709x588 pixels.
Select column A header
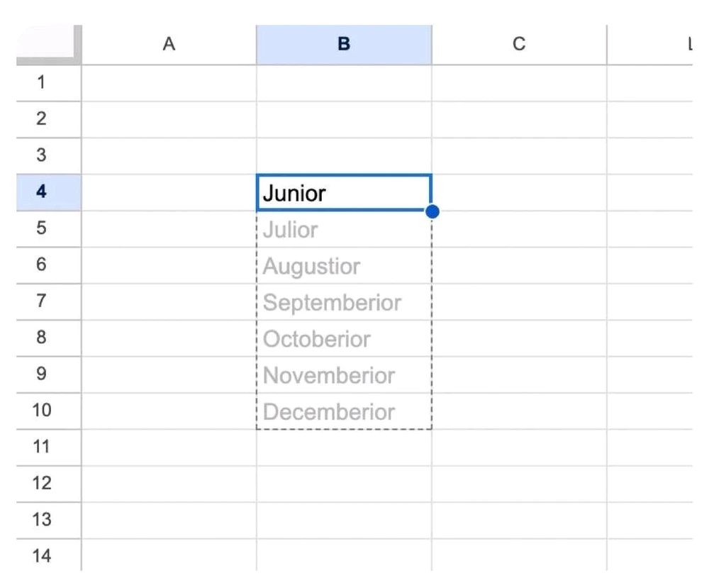coord(169,45)
